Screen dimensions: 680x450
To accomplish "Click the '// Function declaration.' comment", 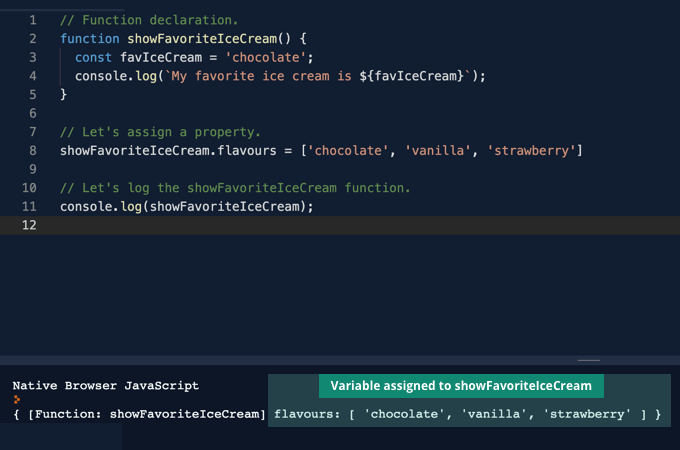I will (149, 20).
